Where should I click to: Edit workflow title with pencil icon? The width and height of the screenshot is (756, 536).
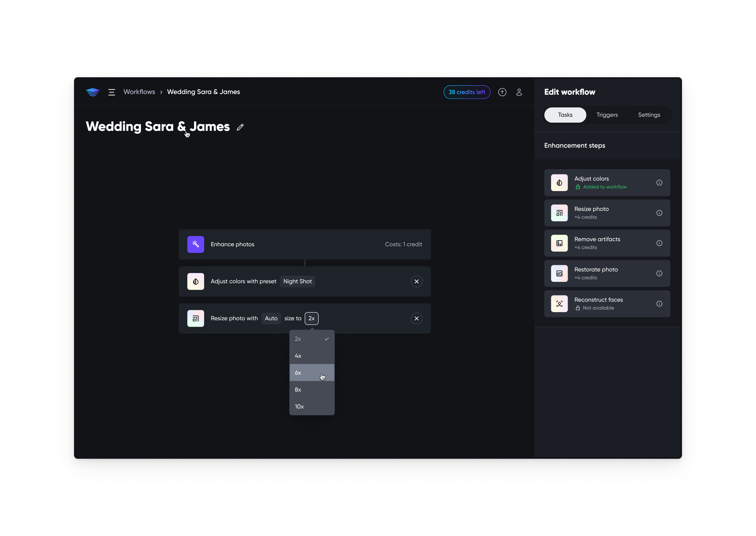tap(240, 127)
